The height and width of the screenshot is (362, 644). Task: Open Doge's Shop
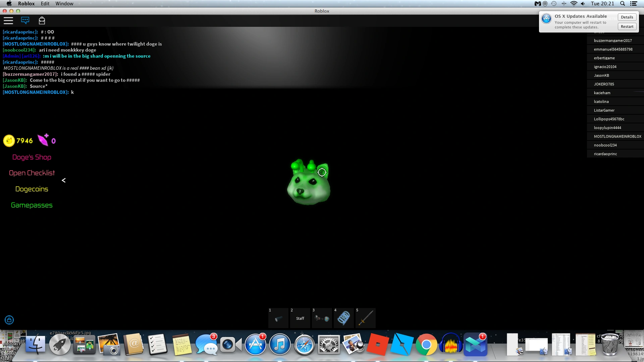[32, 157]
